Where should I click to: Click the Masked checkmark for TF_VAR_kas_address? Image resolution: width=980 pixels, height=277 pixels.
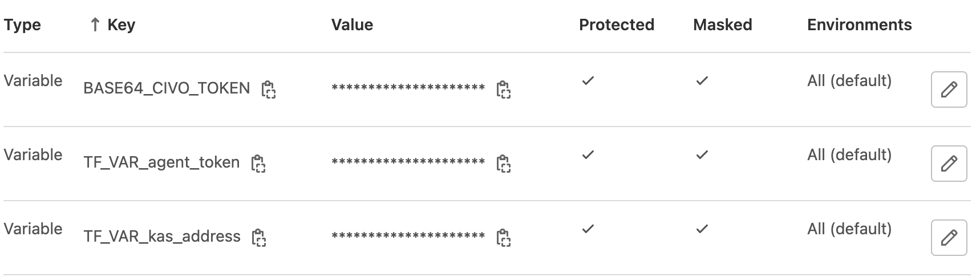tap(702, 229)
